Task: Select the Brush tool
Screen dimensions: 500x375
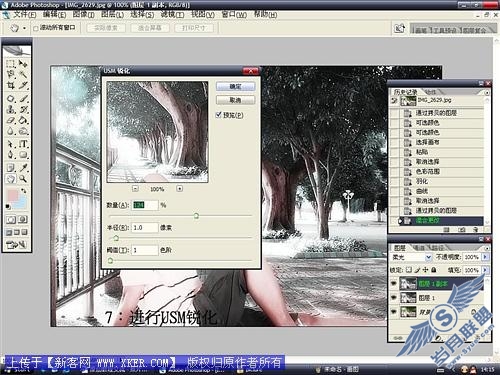Action: pyautogui.click(x=23, y=98)
